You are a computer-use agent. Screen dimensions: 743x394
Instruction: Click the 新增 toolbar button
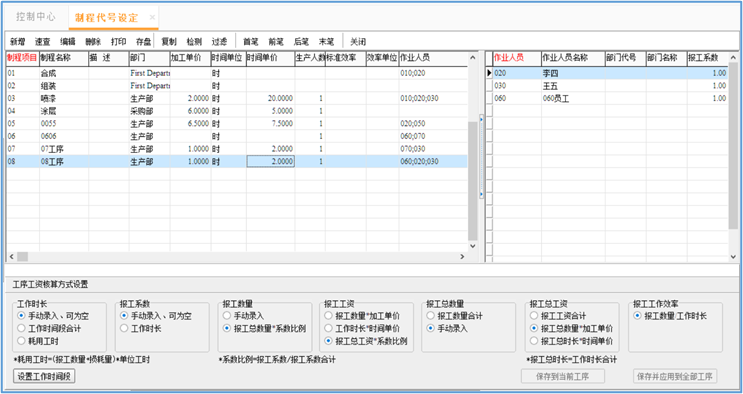click(18, 42)
